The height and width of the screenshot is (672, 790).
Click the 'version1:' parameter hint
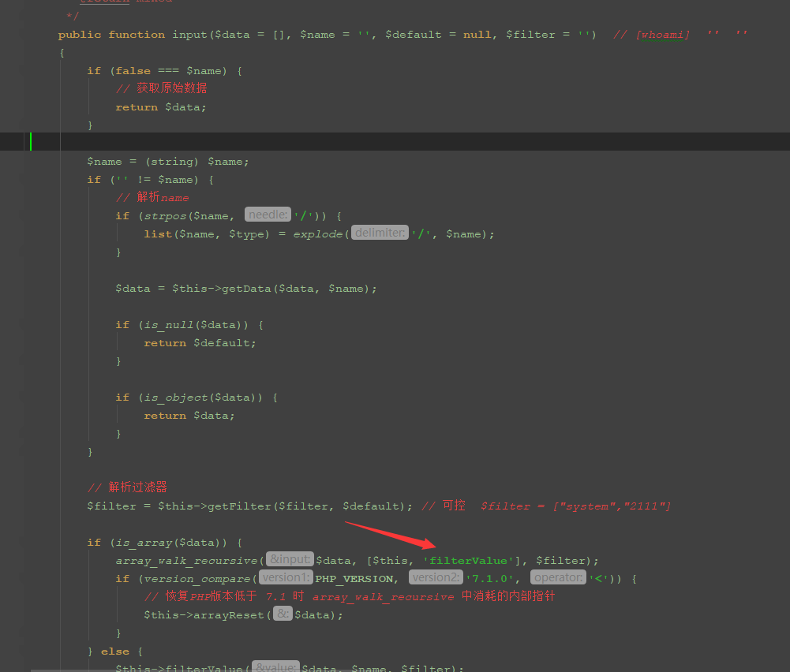(286, 577)
